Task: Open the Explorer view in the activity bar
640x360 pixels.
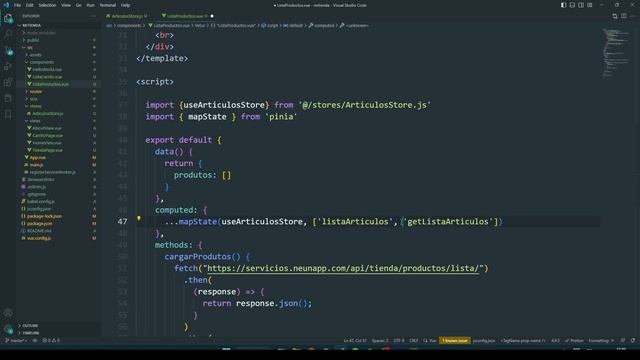Action: 8,18
